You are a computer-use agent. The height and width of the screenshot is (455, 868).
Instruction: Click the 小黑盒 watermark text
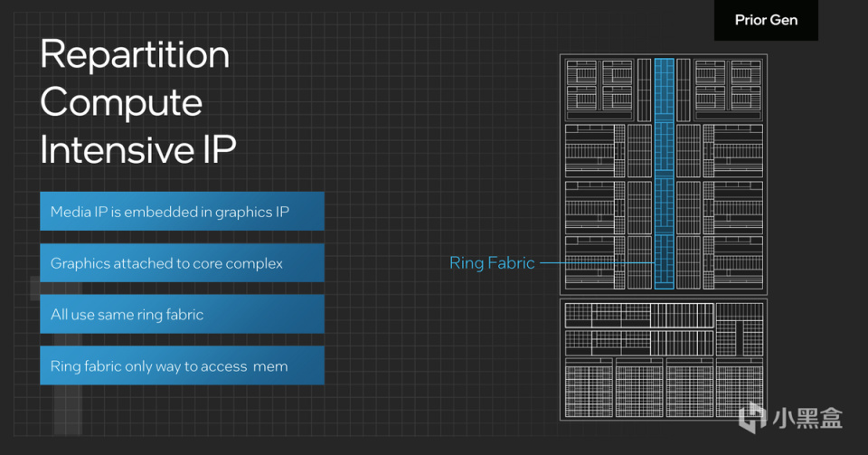807,418
